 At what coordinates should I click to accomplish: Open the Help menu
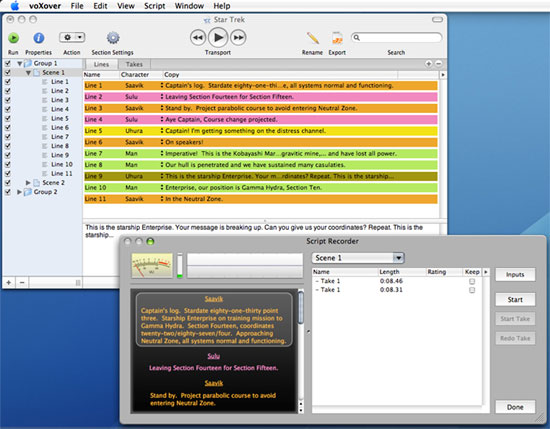click(x=222, y=6)
